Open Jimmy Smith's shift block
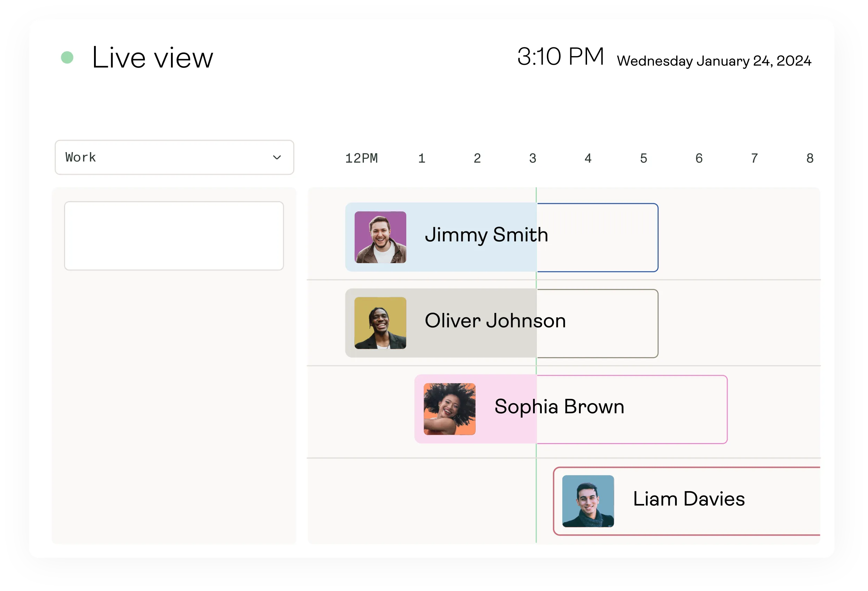 click(502, 237)
